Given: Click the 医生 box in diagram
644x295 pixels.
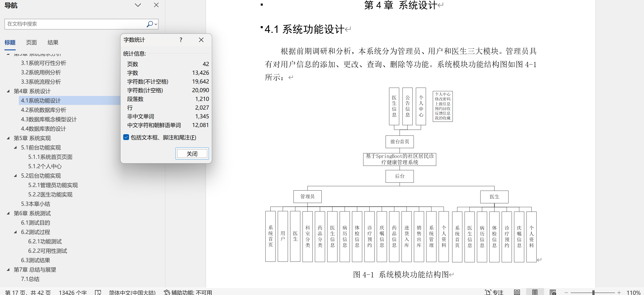Looking at the screenshot, I should [494, 197].
